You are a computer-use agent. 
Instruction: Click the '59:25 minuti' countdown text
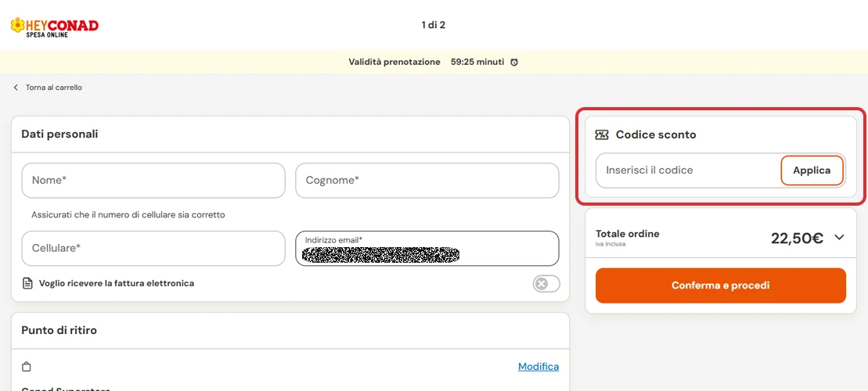click(477, 62)
